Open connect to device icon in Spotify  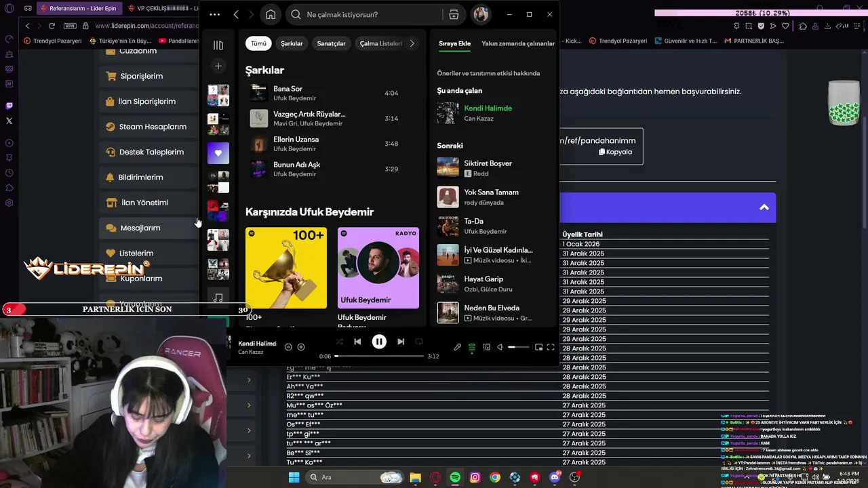click(486, 347)
